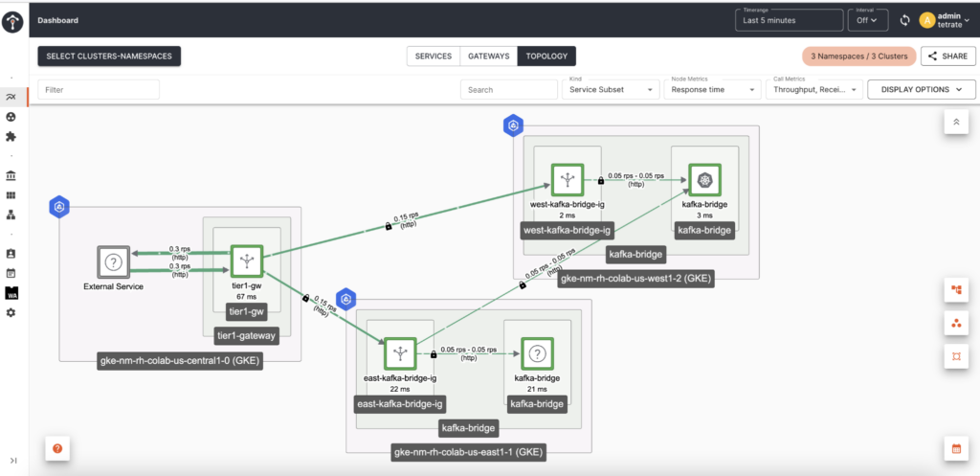Screen dimensions: 980x476
Task: Click SELECT CLUSTERS-NAMESPACES button
Action: (x=109, y=57)
